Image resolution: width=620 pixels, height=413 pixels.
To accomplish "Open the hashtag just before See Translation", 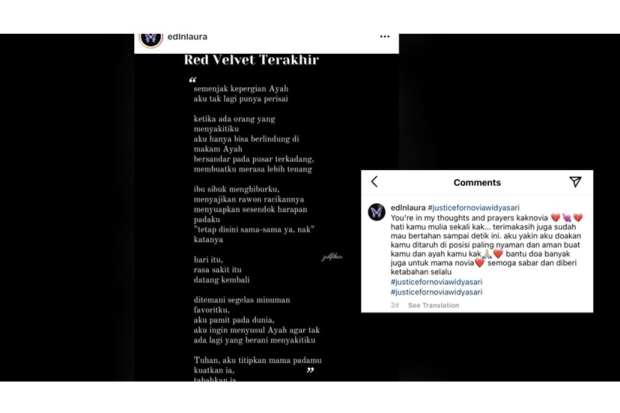I will [437, 292].
